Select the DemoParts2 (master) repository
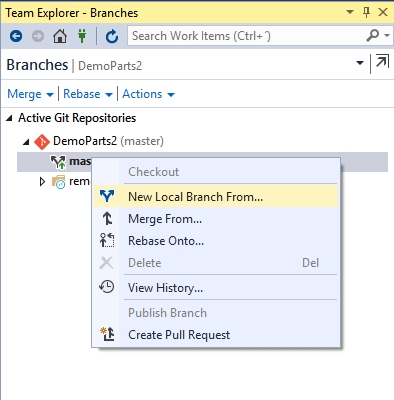394x400 pixels. click(x=108, y=141)
